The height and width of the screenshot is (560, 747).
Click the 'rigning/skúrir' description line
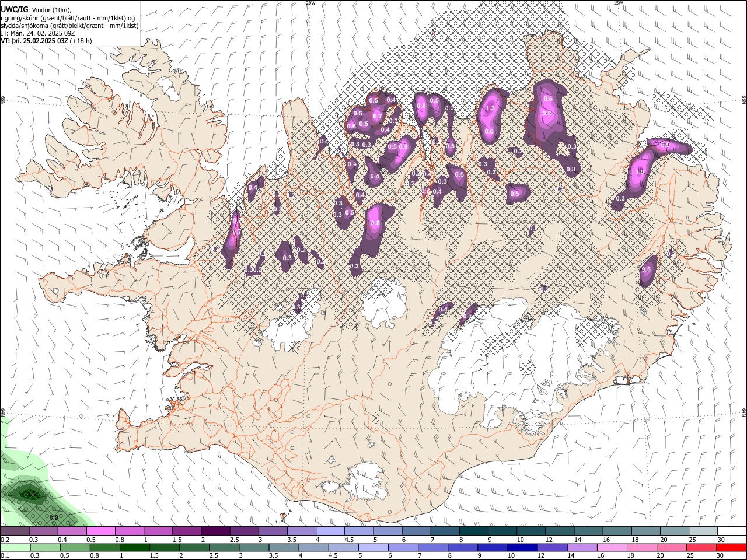[x=68, y=18]
